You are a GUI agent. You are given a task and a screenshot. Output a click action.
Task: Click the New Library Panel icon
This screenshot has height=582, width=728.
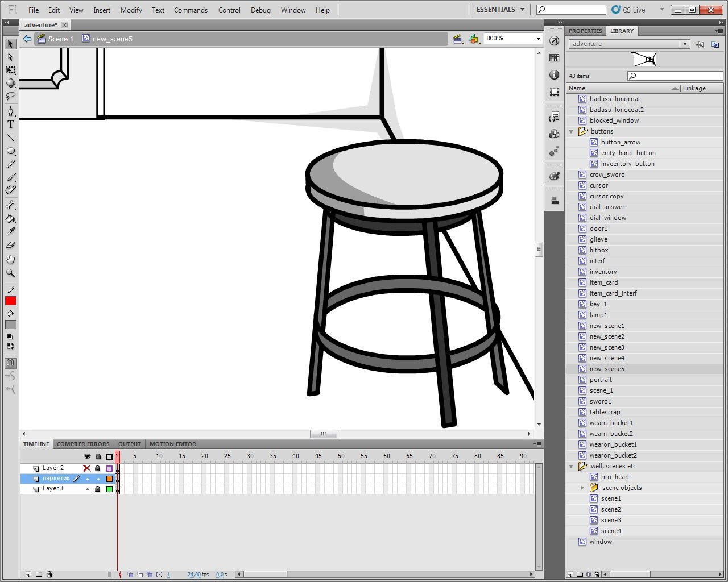point(715,44)
